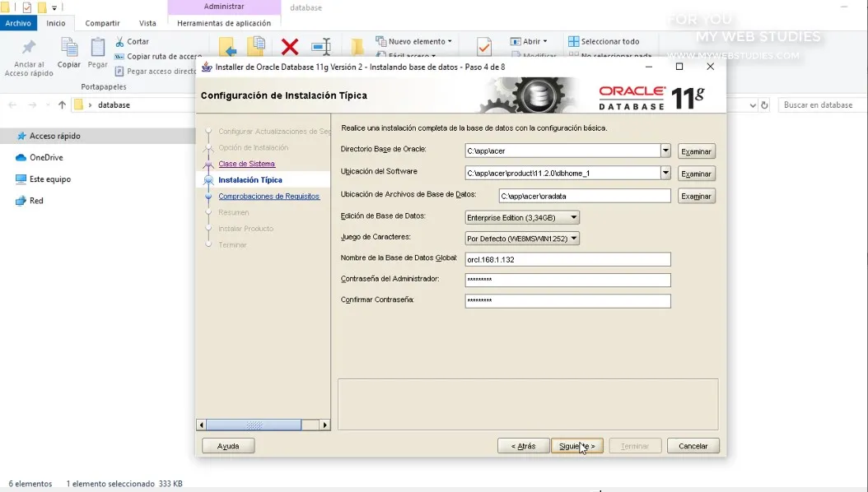Switch to the Inicio ribbon tab

point(56,23)
